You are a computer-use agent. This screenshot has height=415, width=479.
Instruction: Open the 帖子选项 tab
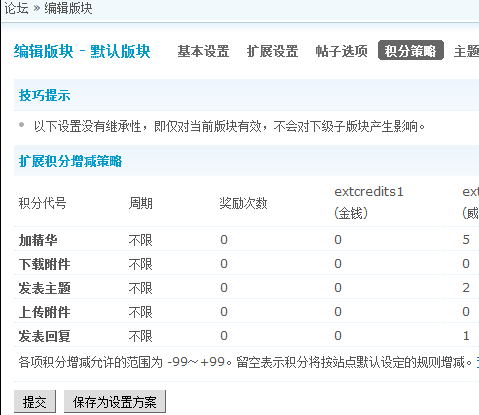(x=341, y=51)
